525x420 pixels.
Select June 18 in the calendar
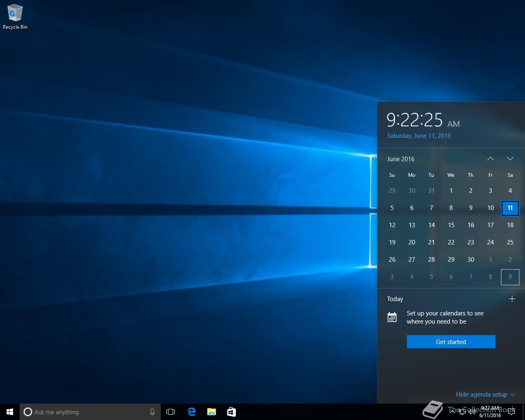point(510,225)
